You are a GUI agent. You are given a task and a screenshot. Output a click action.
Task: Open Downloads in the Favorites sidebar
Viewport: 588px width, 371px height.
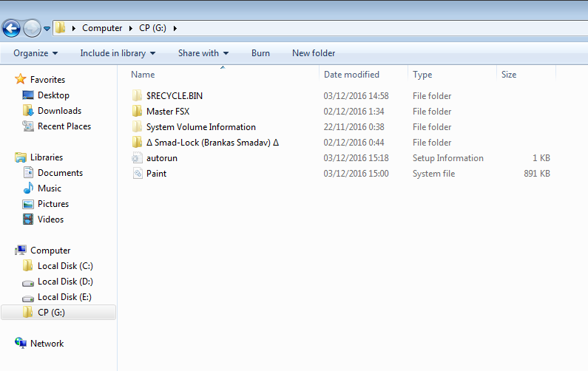point(59,111)
